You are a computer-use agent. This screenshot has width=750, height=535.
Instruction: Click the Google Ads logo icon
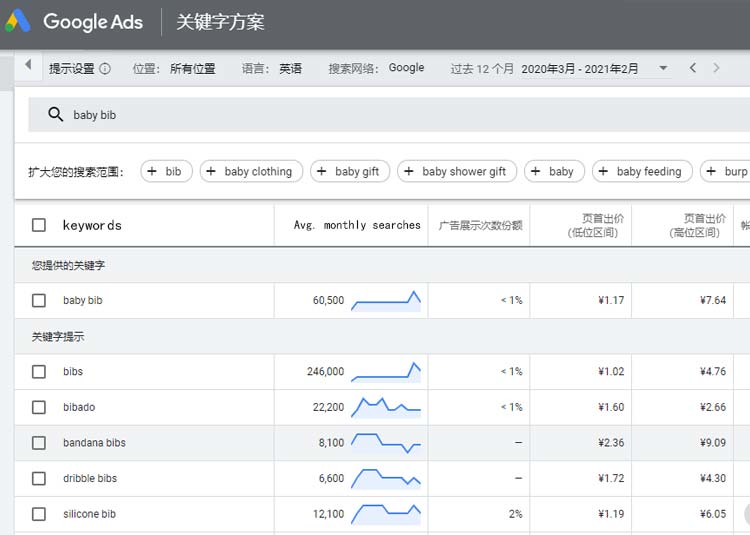tap(18, 22)
